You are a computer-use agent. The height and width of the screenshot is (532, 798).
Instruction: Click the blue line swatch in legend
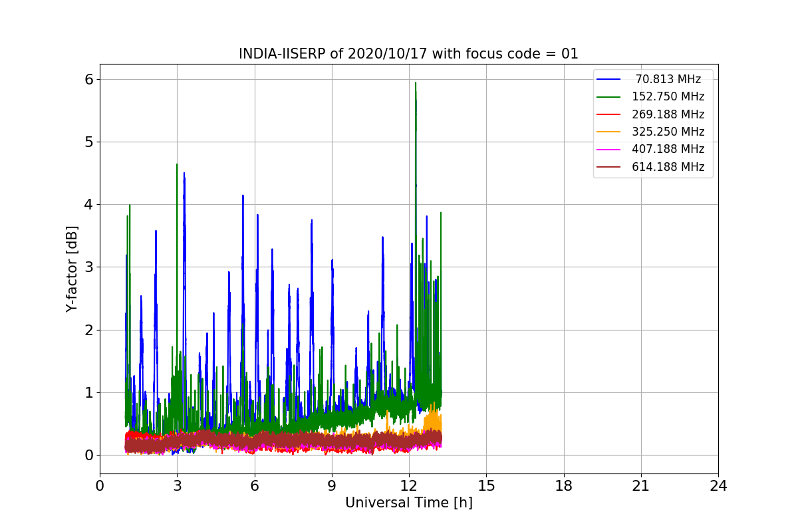point(608,79)
